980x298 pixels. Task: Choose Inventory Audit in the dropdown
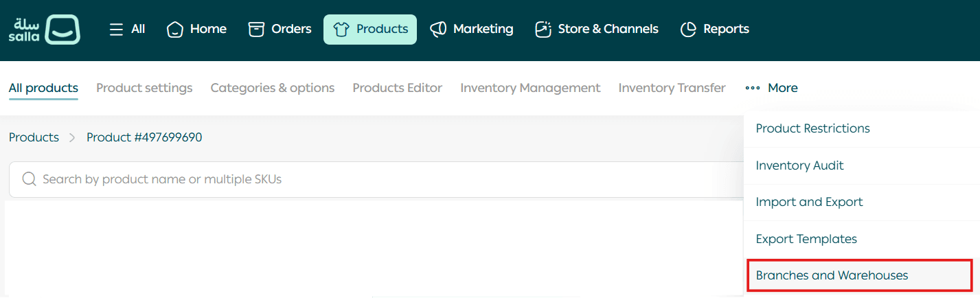coord(799,165)
